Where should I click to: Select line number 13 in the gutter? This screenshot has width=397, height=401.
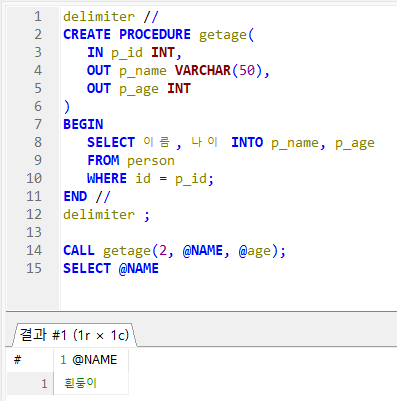(34, 232)
